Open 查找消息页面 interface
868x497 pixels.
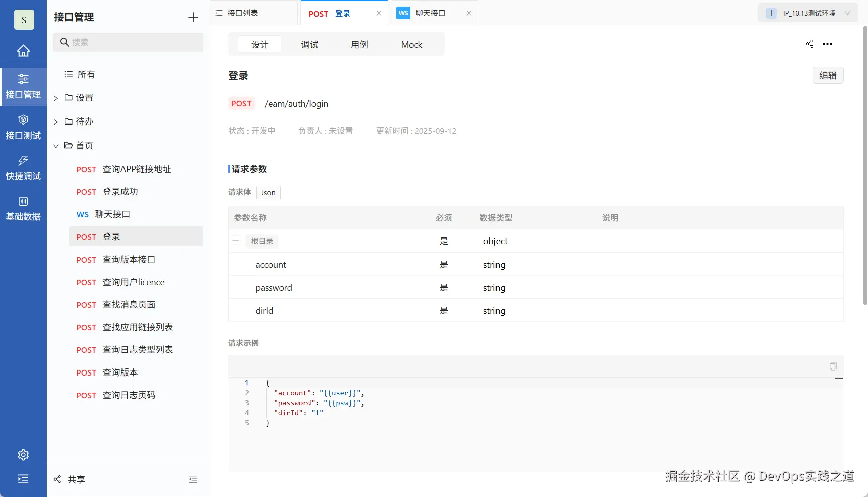click(x=136, y=305)
